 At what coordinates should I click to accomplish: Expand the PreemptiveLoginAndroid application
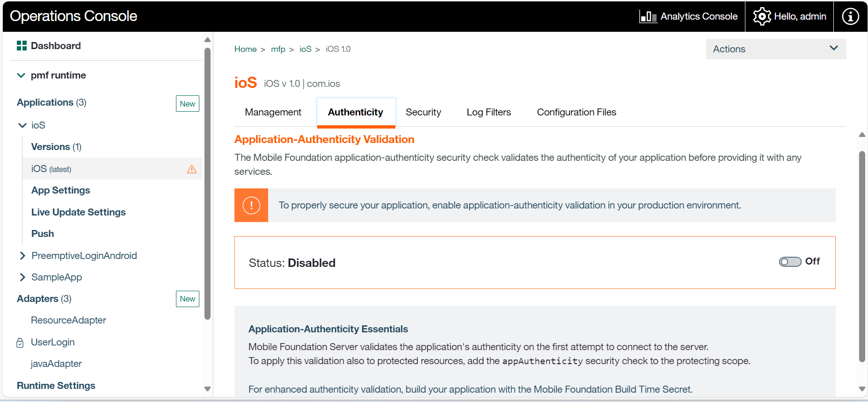point(22,256)
